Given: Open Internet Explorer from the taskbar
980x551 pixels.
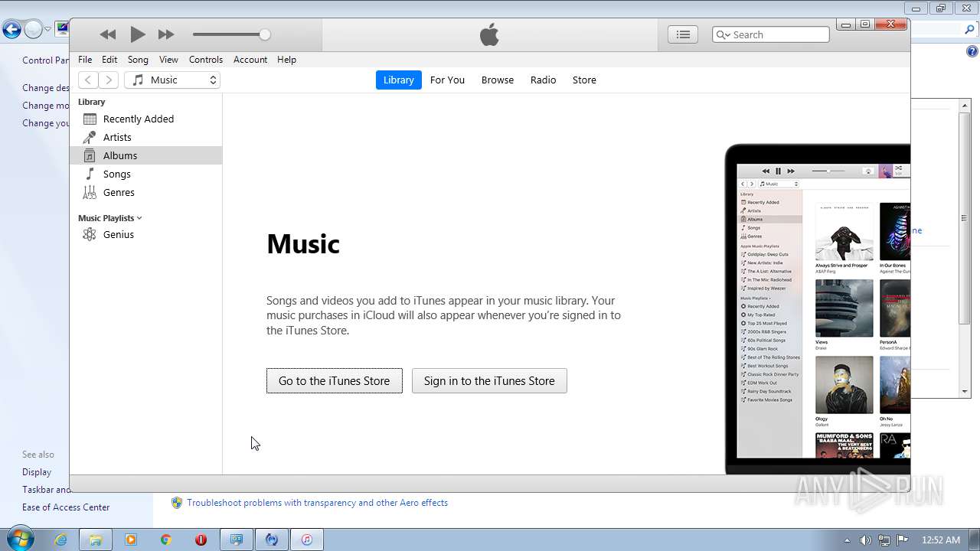Looking at the screenshot, I should point(61,540).
